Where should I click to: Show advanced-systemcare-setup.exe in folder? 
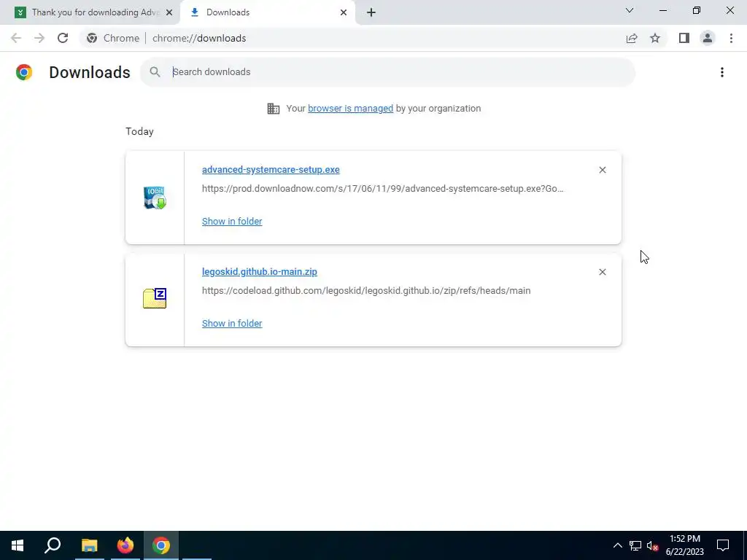tap(232, 221)
